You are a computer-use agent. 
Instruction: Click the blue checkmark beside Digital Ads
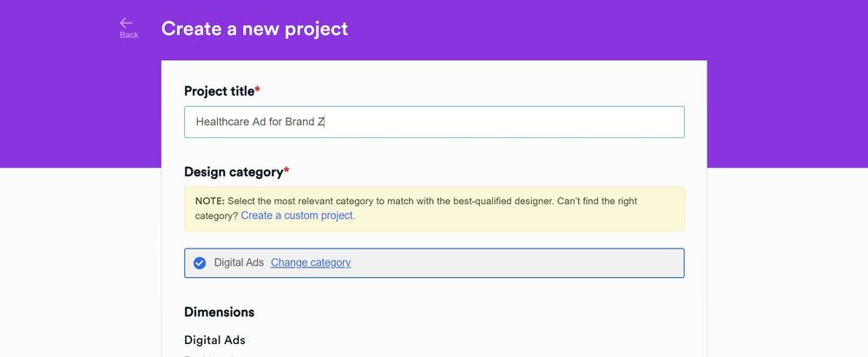[200, 263]
